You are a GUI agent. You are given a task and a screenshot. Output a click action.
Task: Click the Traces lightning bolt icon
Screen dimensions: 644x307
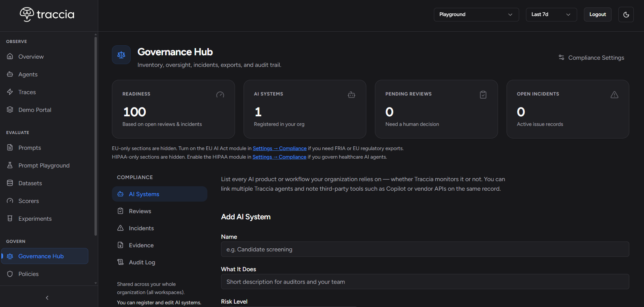[x=10, y=92]
